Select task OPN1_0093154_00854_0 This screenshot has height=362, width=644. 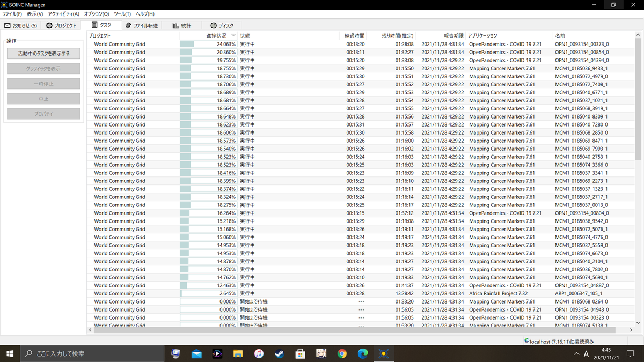click(x=582, y=52)
